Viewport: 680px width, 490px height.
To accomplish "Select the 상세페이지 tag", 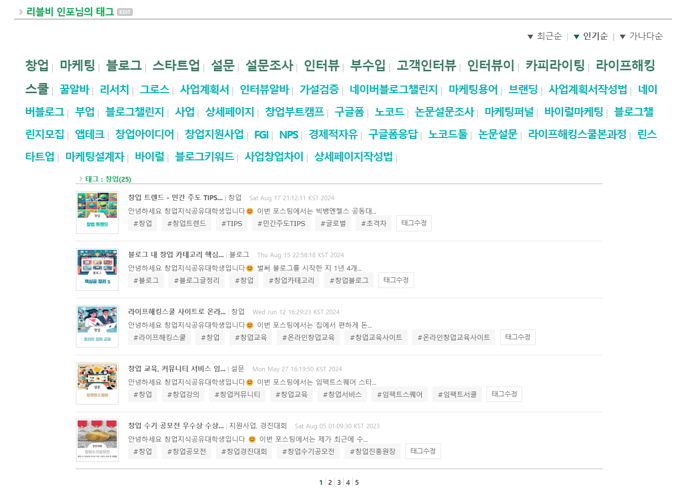I will coord(230,112).
